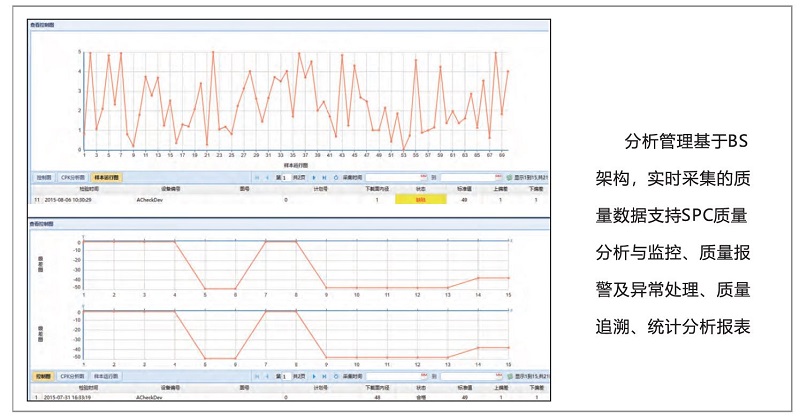Open 控制图 tab in the sample-run chart panel
Screen dimensions: 800x417
click(x=44, y=178)
